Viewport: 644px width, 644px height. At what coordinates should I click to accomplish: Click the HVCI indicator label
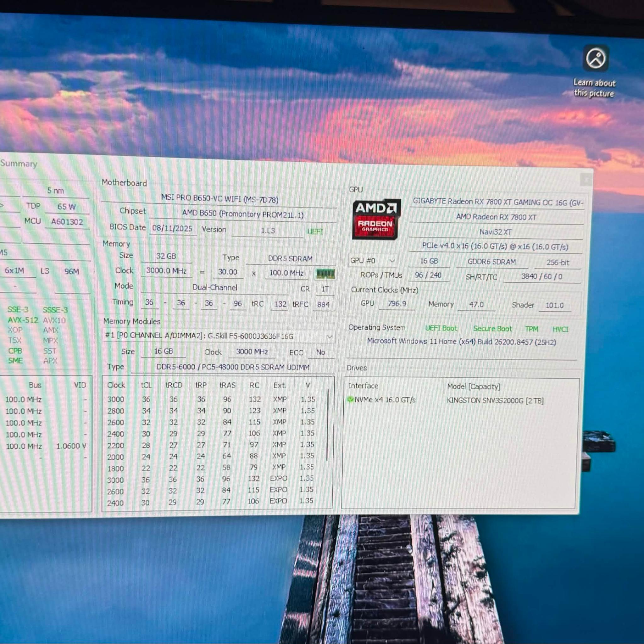[x=560, y=329]
